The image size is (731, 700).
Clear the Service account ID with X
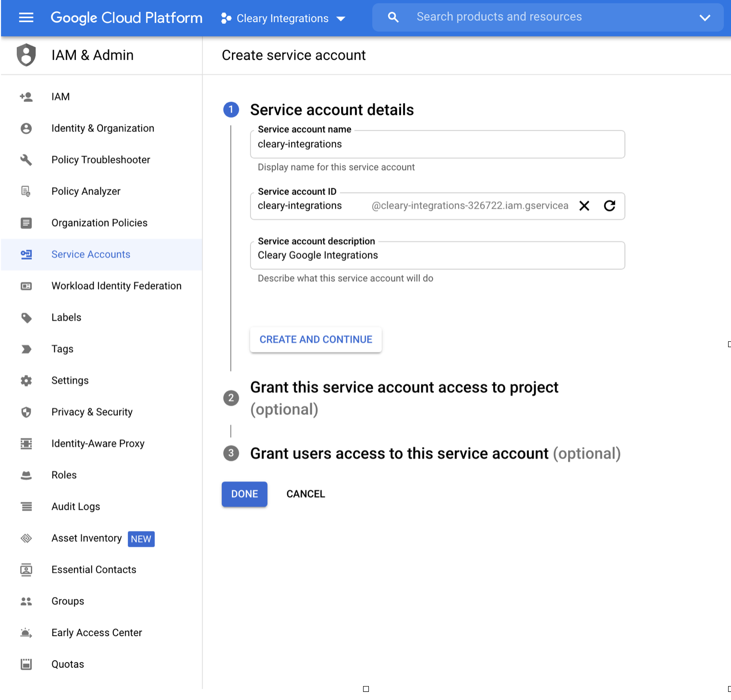click(x=584, y=206)
